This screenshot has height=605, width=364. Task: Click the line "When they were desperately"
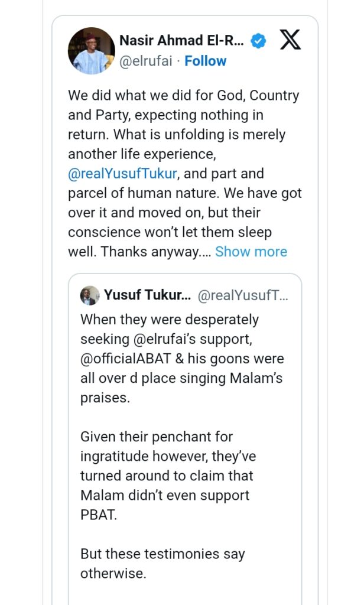170,320
